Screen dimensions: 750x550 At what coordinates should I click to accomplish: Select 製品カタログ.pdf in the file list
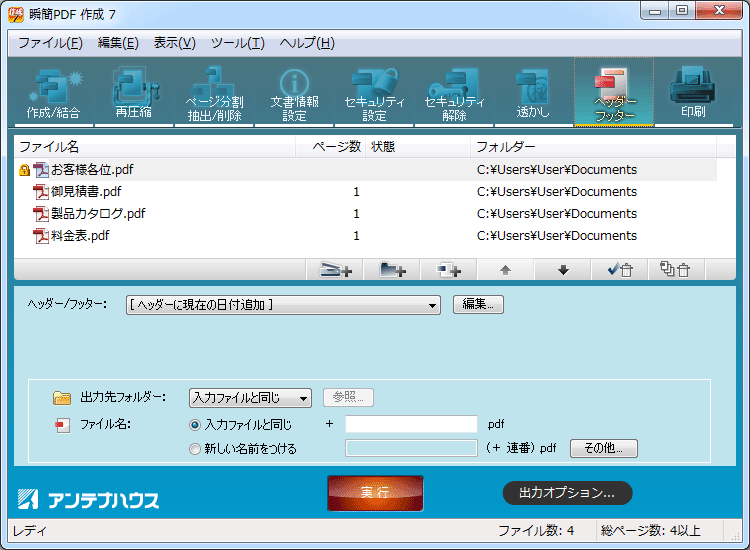(x=97, y=214)
